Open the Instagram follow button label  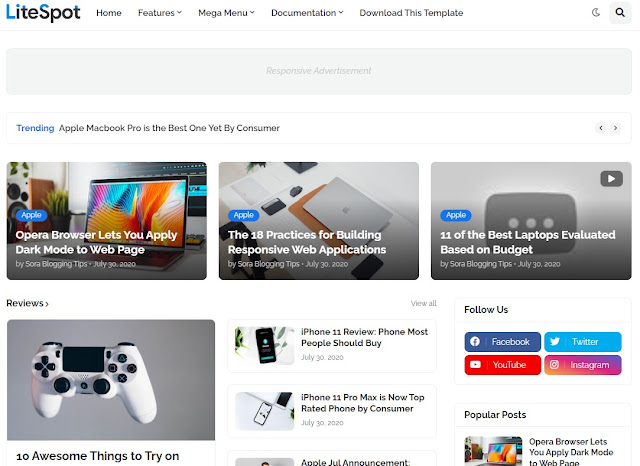(x=589, y=365)
